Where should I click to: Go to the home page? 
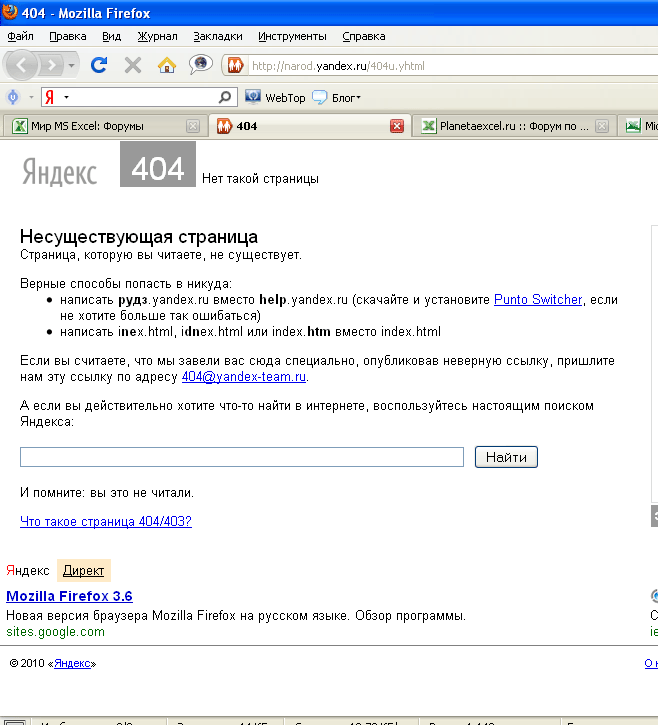[x=167, y=65]
